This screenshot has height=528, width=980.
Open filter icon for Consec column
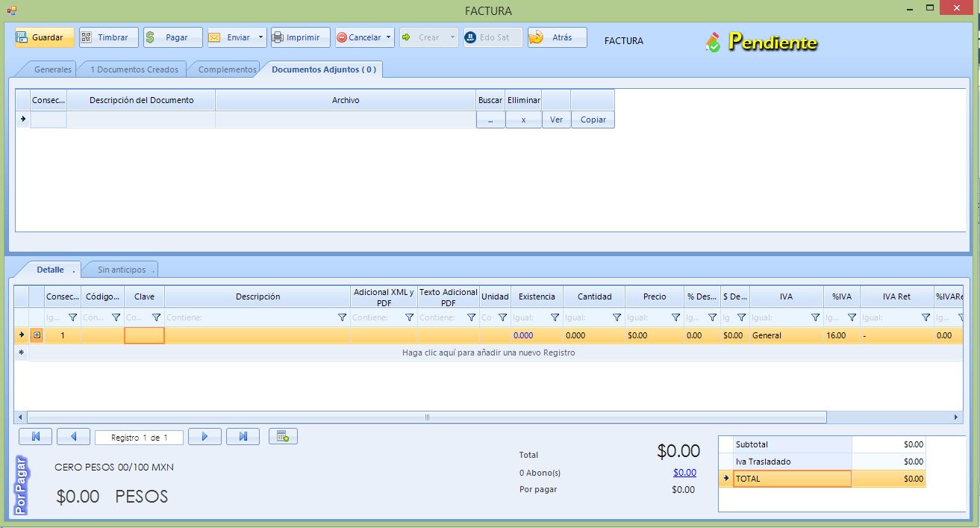point(72,317)
